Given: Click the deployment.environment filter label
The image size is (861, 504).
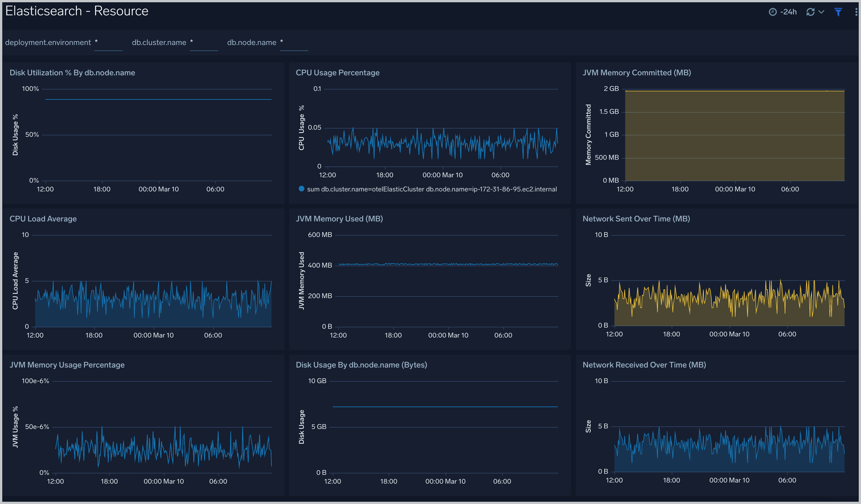Looking at the screenshot, I should 48,43.
